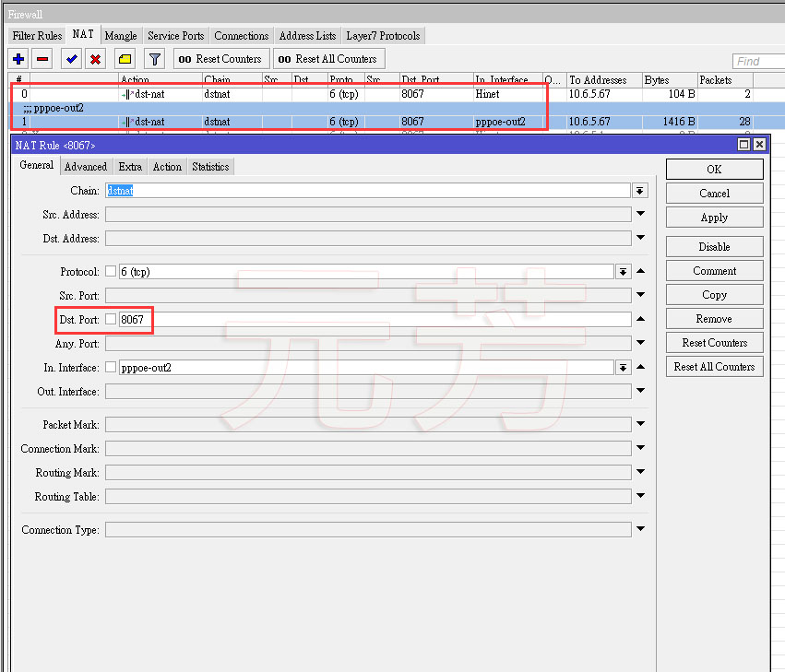785x672 pixels.
Task: Open the filter funnel icon
Action: 155,59
